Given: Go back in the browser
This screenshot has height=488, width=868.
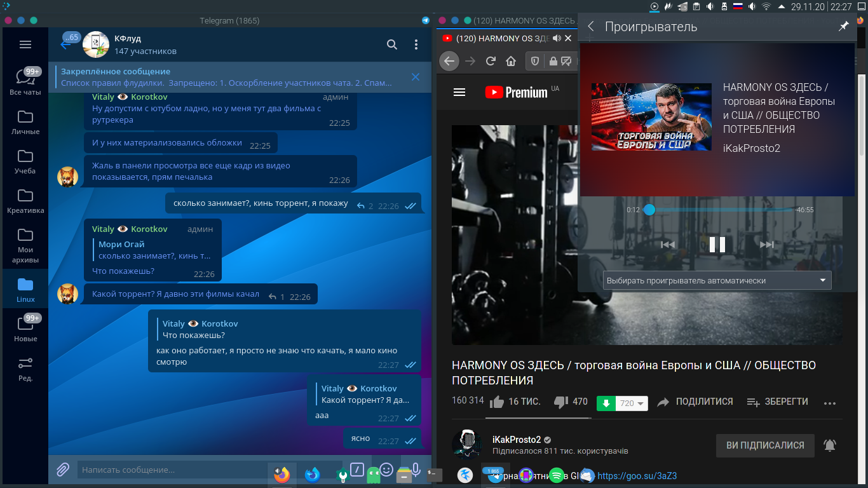Looking at the screenshot, I should [x=449, y=61].
